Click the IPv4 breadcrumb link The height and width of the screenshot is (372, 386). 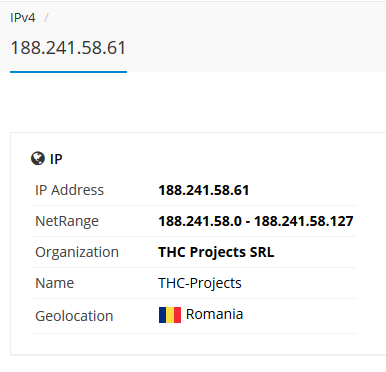pyautogui.click(x=23, y=18)
